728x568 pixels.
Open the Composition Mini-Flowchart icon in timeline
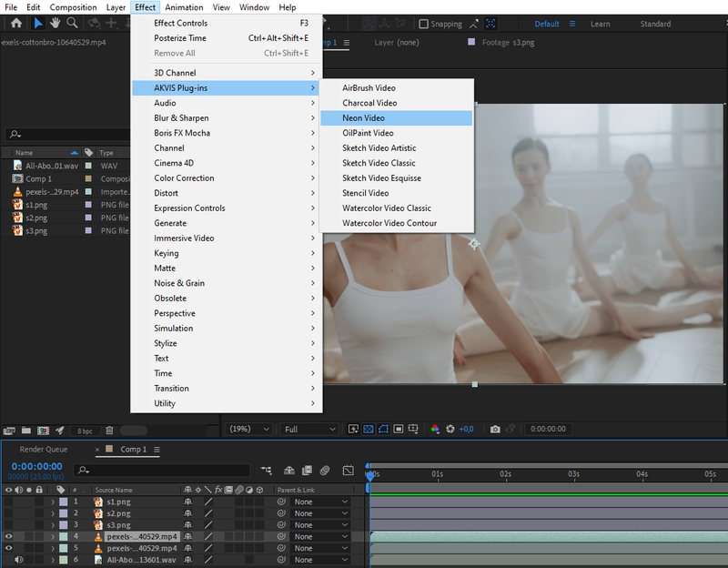pyautogui.click(x=267, y=471)
